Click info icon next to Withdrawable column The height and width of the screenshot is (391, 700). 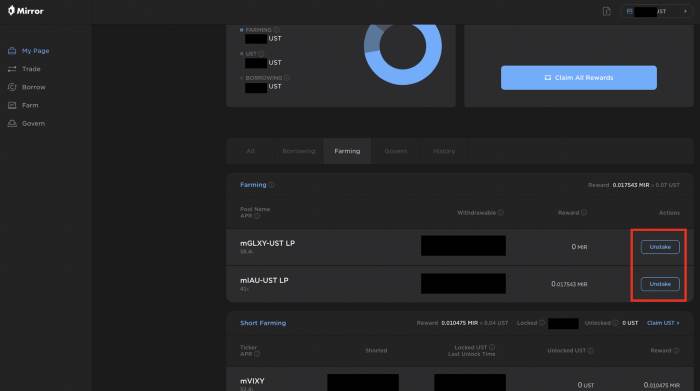tap(500, 212)
